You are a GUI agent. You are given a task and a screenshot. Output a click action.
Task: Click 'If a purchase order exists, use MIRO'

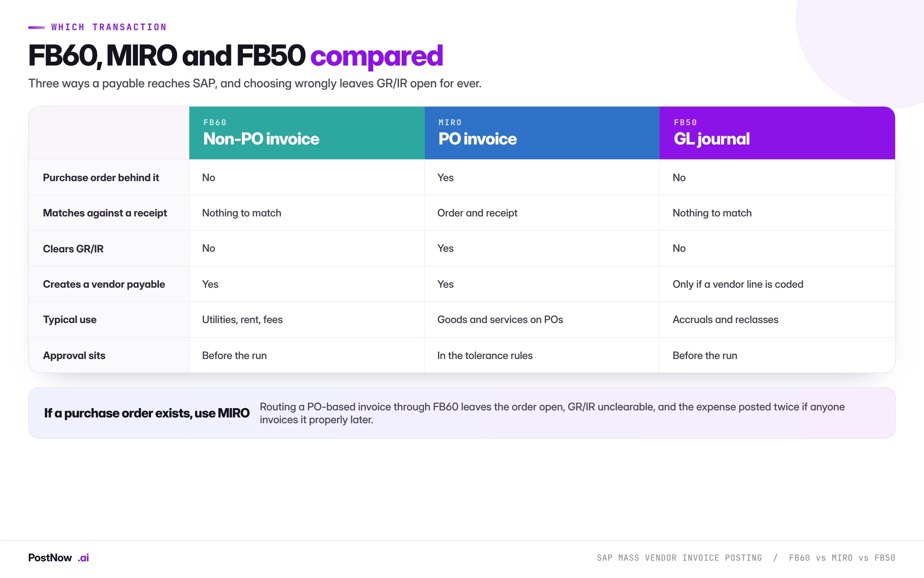(147, 413)
